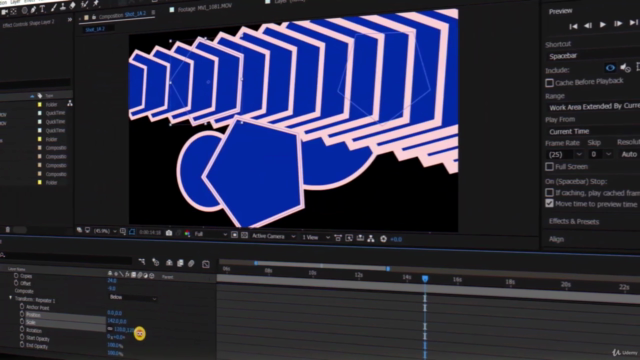Toggle the Transparency Grid icon
The width and height of the screenshot is (640, 360).
pos(244,235)
